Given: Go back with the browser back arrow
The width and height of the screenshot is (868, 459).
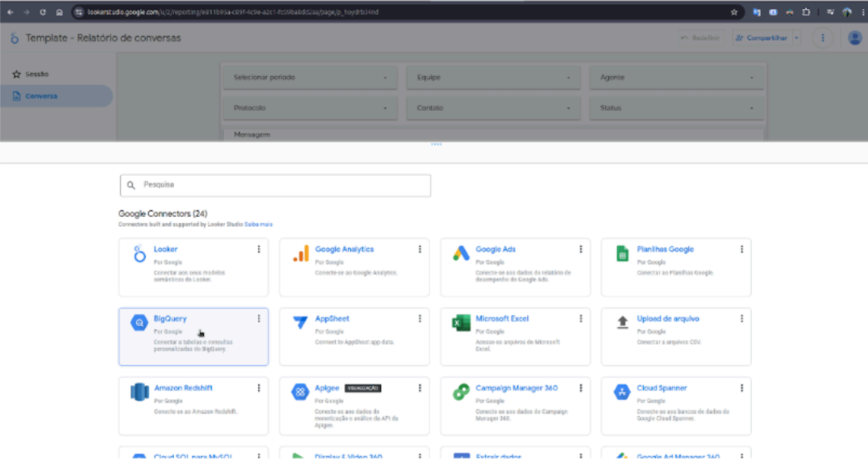Looking at the screenshot, I should 10,12.
